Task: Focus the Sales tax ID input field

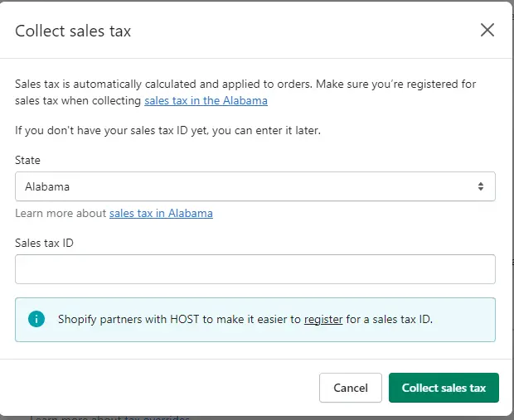Action: pos(255,269)
